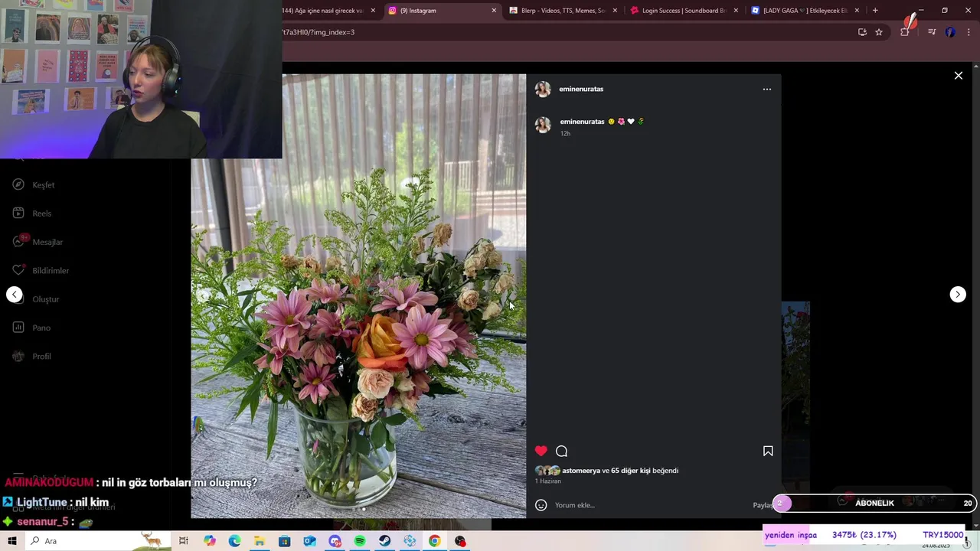The image size is (980, 551).
Task: Open Reels in Instagram sidebar
Action: (42, 214)
